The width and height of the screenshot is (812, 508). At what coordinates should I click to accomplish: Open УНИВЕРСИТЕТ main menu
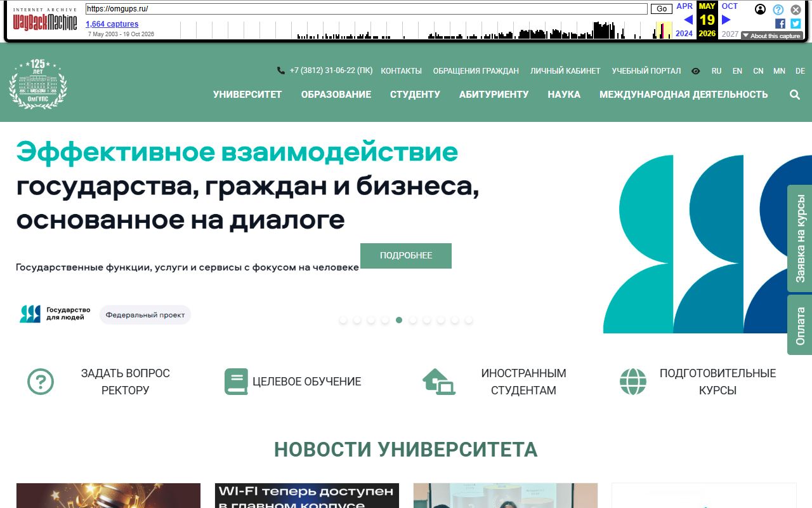pyautogui.click(x=247, y=95)
